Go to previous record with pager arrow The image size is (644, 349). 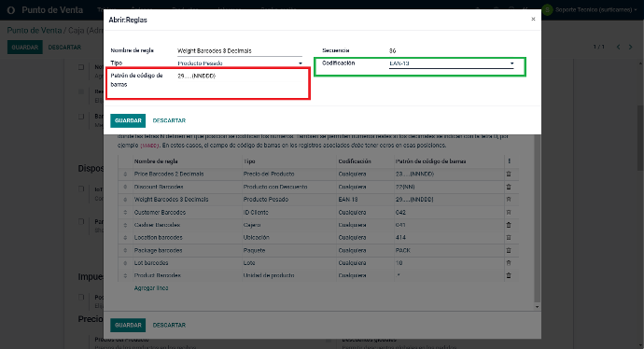(618, 48)
